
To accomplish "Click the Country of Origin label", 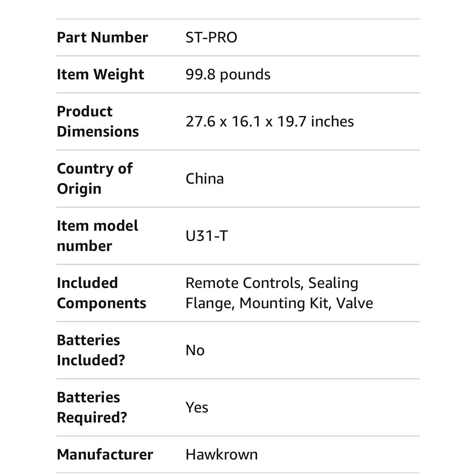I will click(x=95, y=178).
